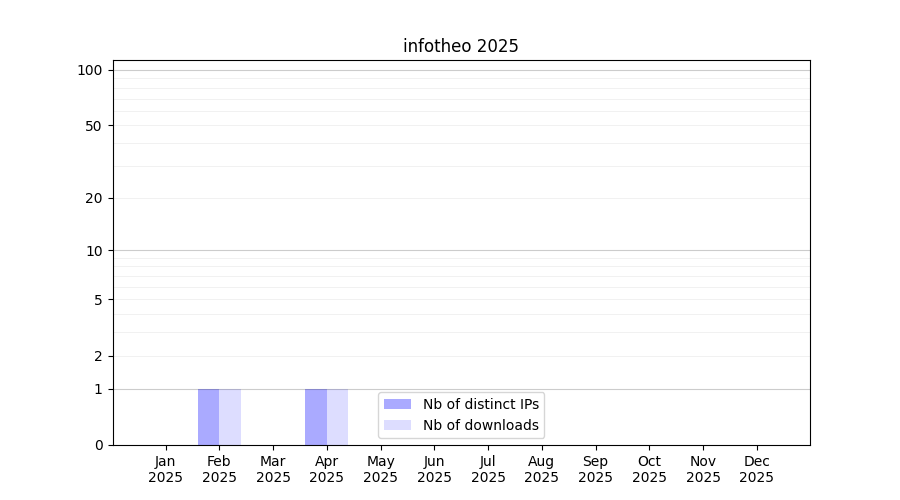Select the 10 y-axis tick label
900x500 pixels.
click(x=93, y=251)
